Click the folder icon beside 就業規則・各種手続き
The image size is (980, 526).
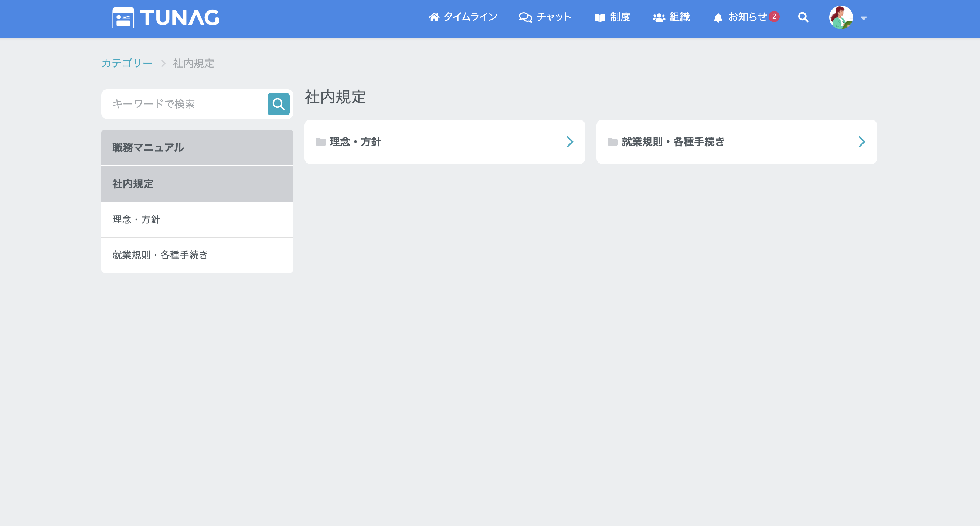pos(613,142)
